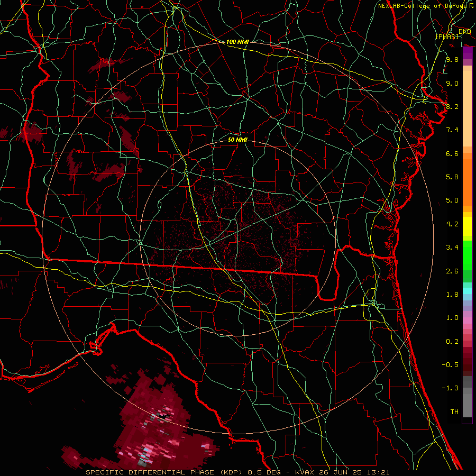The height and width of the screenshot is (476, 476).
Task: Click the 0.2 value on color scale
Action: click(x=452, y=342)
